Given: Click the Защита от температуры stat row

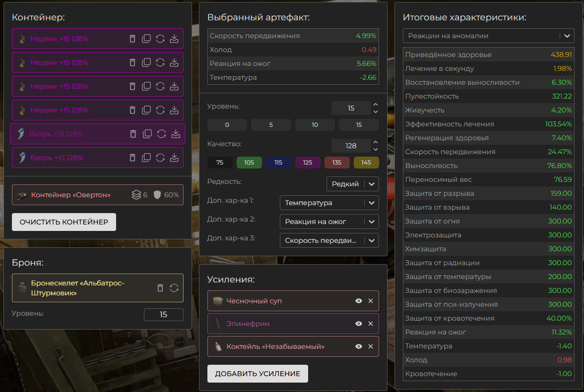Looking at the screenshot, I should [488, 277].
